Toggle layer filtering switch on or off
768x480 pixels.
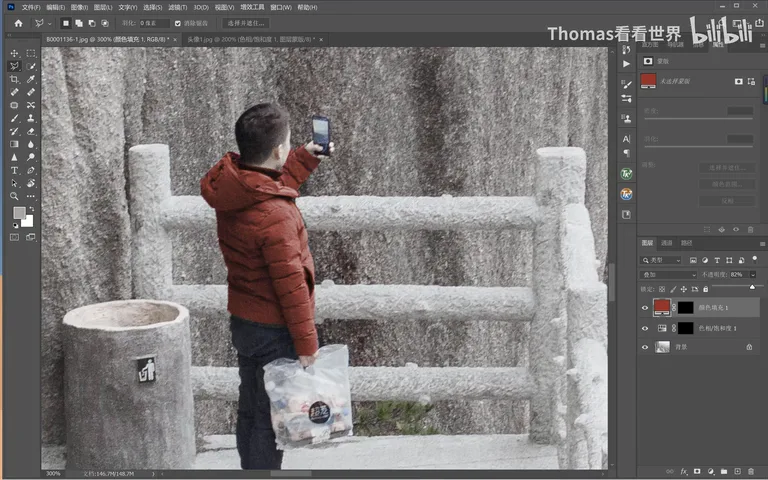tap(754, 259)
